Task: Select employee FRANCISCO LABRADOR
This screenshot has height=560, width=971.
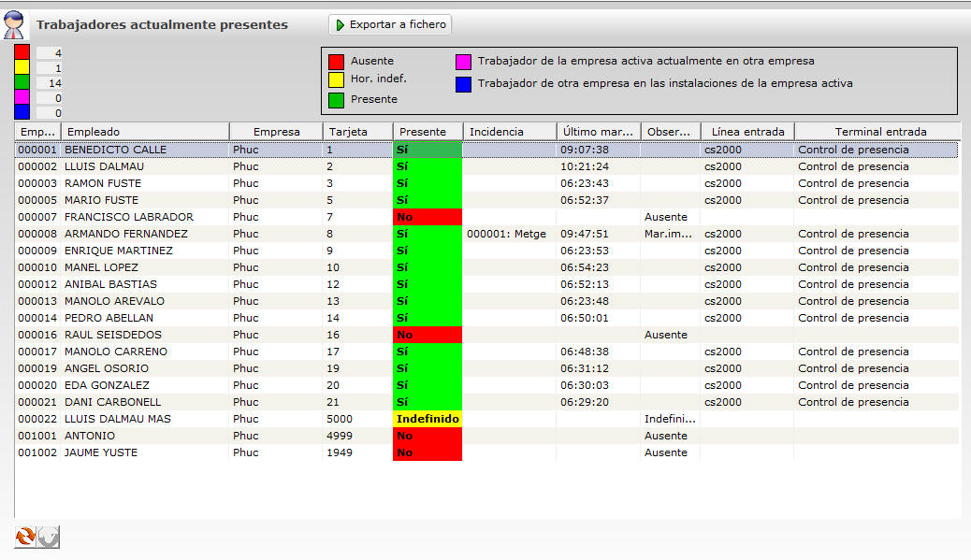Action: coord(129,217)
